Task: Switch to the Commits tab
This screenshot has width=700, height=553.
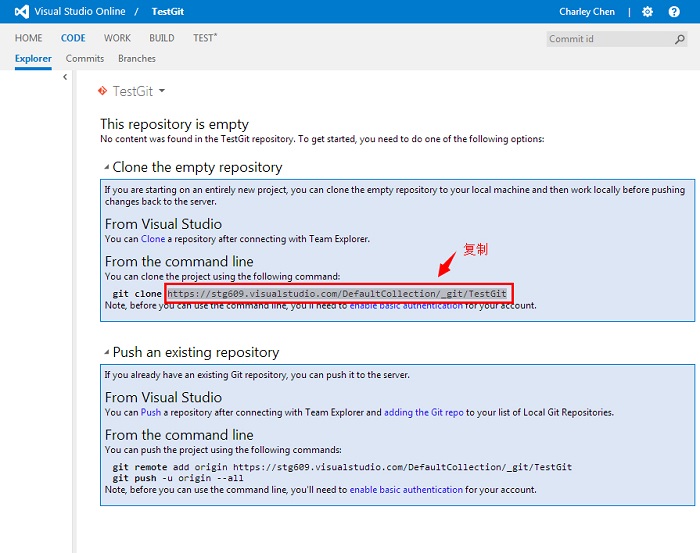Action: tap(85, 59)
